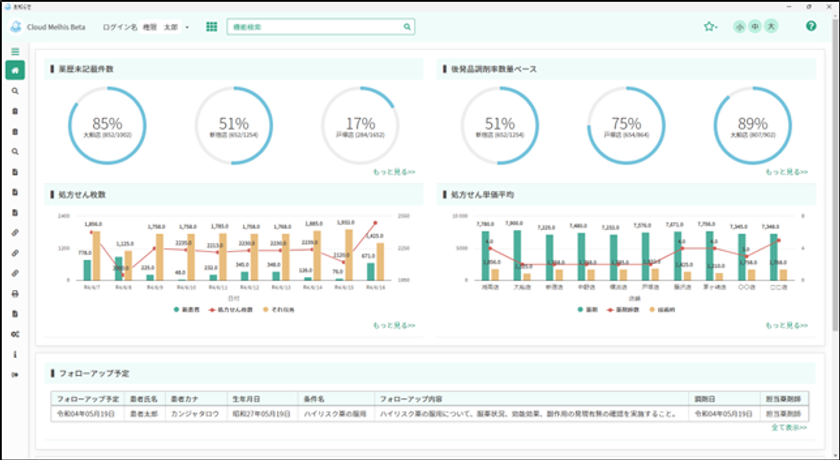Open the hamburger menu above the sidebar
Viewport: 840px width, 460px height.
coord(15,51)
